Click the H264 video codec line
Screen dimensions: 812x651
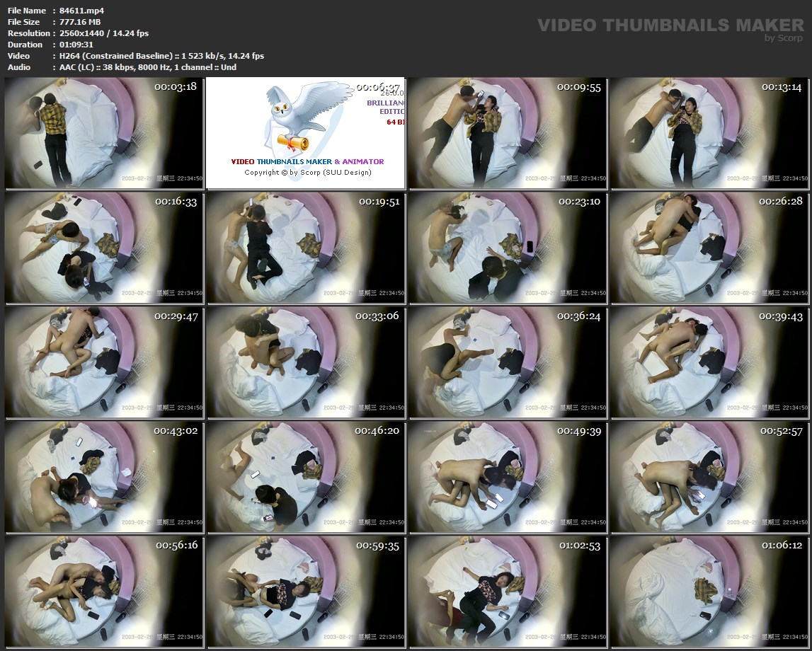[161, 56]
